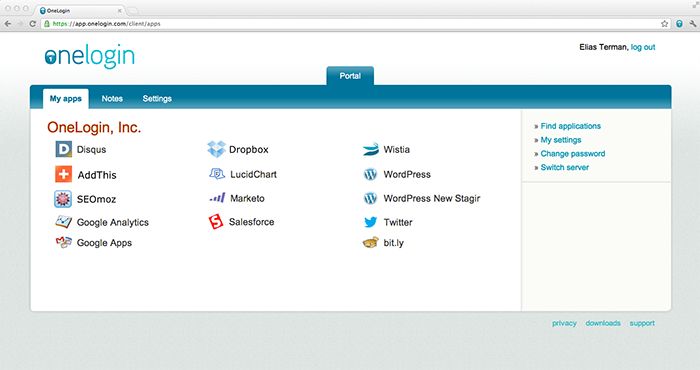Click the SEOmoz label
The image size is (700, 370).
96,199
